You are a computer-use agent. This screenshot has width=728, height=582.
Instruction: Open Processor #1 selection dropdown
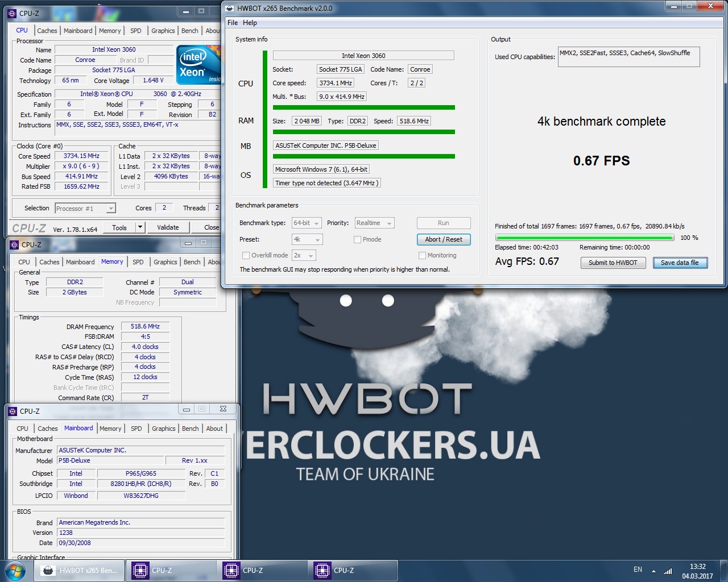pyautogui.click(x=85, y=209)
